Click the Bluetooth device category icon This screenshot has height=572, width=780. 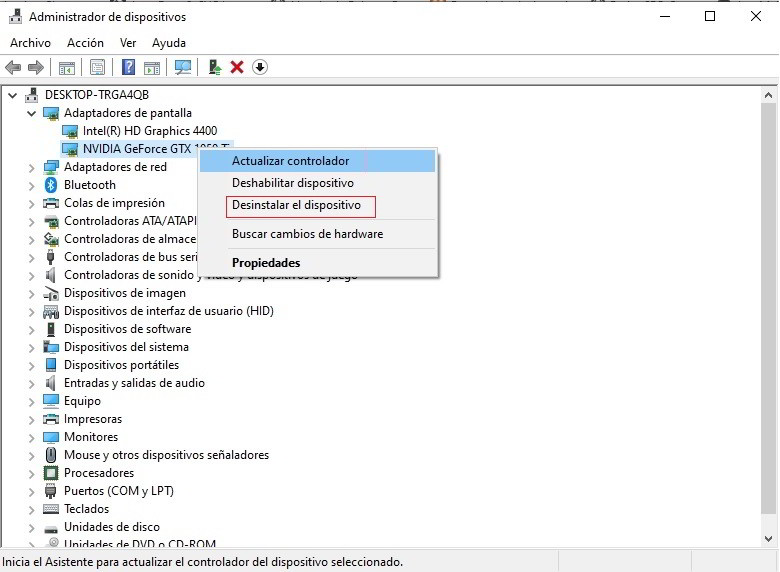pyautogui.click(x=52, y=185)
